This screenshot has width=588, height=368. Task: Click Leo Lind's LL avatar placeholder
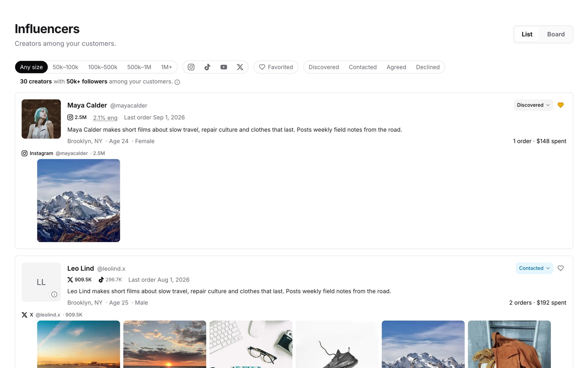point(41,282)
